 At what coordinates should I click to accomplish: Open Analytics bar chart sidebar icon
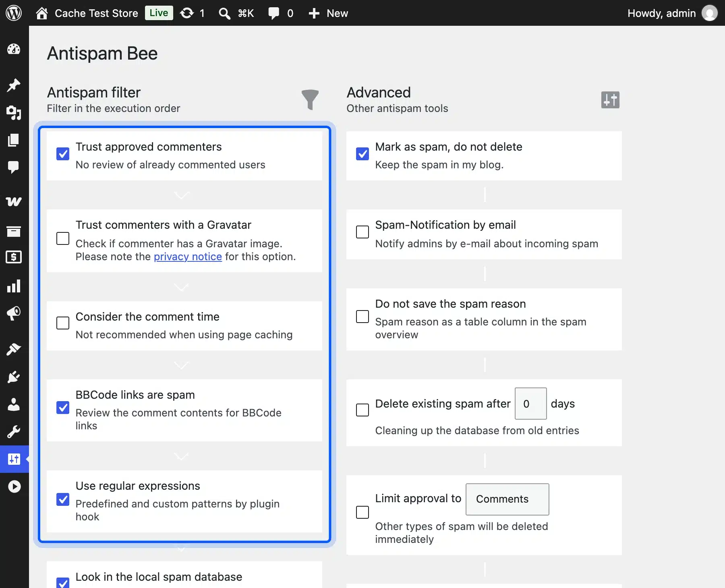point(14,286)
